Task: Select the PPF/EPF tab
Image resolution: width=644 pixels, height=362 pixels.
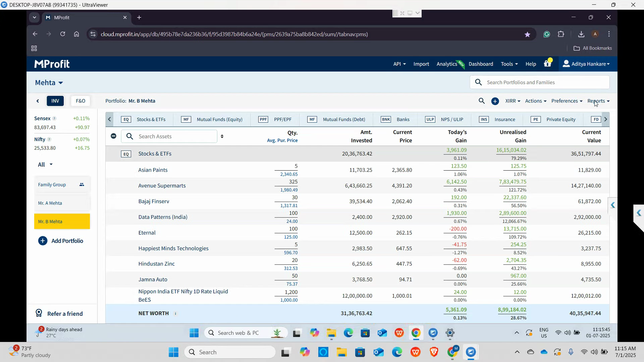Action: click(275, 119)
